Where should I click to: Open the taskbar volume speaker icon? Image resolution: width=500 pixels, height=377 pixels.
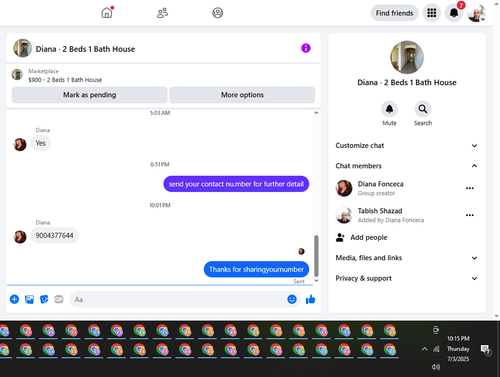[436, 367]
